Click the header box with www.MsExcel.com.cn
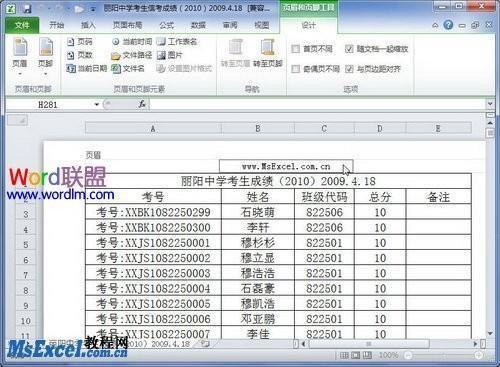Screen dimensions: 500x367 pyautogui.click(x=286, y=166)
